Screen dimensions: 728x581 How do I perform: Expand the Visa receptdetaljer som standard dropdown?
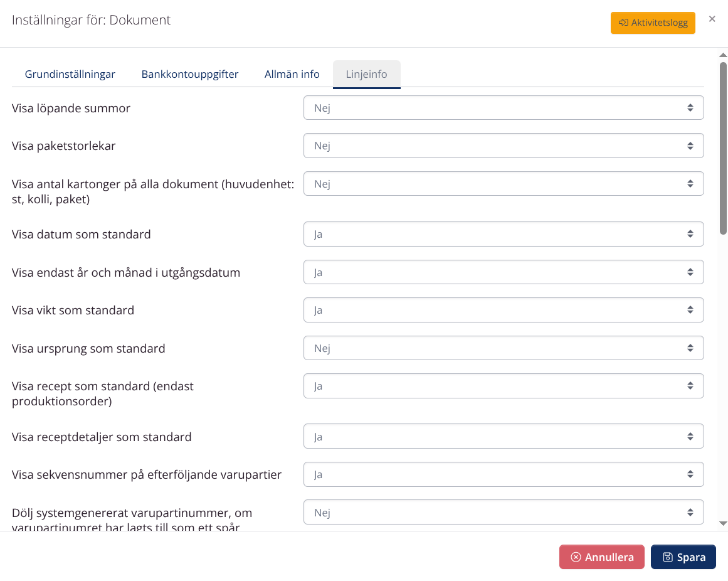(503, 437)
